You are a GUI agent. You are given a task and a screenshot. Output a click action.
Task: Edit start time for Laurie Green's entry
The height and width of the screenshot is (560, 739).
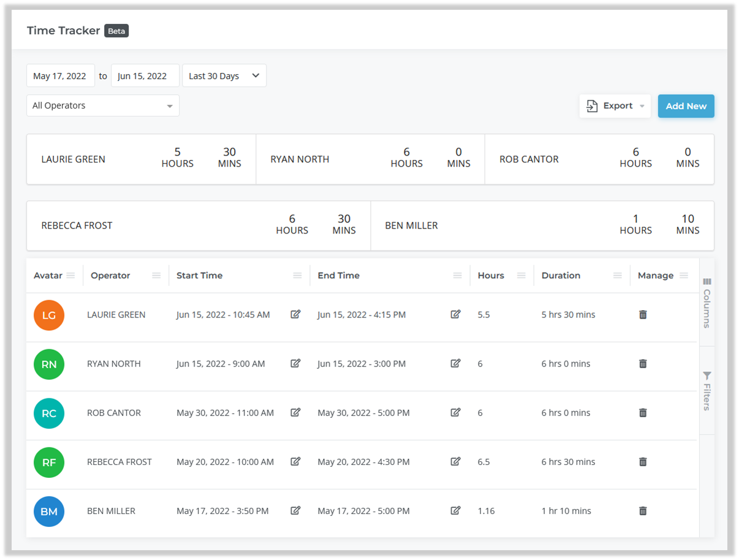295,314
